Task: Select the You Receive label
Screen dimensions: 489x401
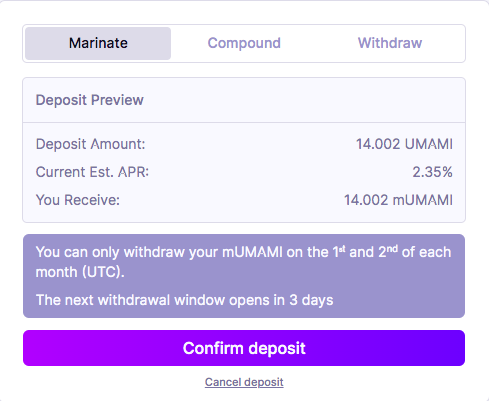Action: point(78,200)
